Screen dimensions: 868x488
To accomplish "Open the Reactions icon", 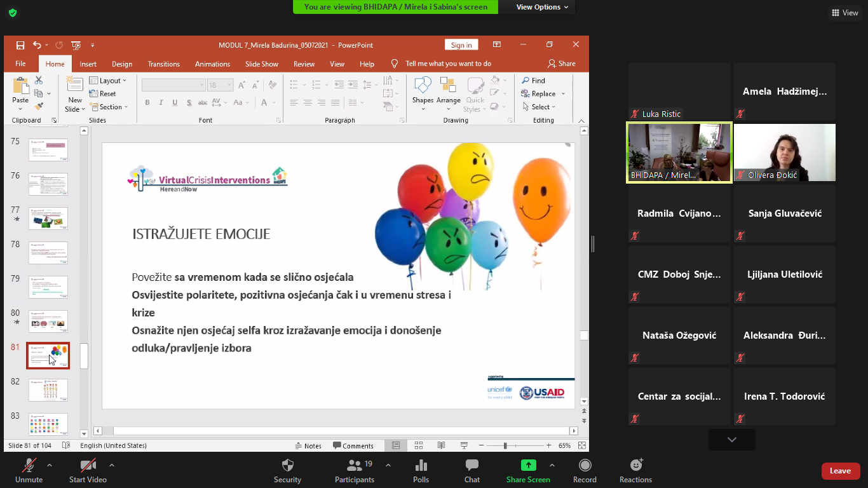I will [x=635, y=465].
